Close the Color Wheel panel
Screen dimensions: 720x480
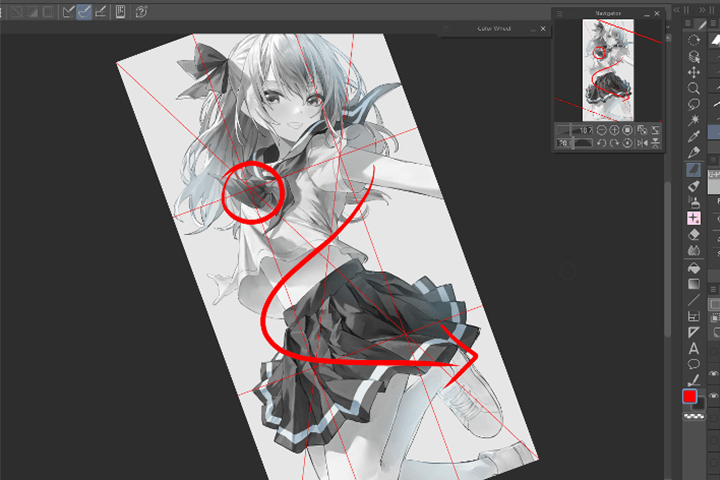(x=543, y=28)
